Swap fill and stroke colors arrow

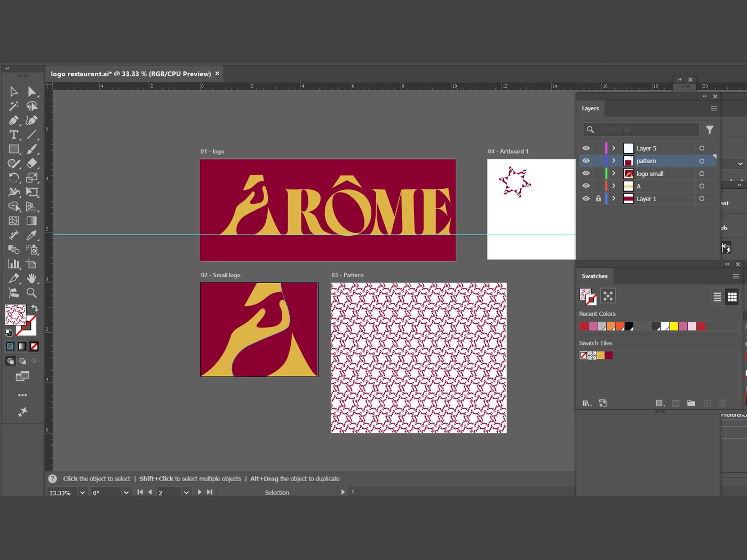[35, 308]
